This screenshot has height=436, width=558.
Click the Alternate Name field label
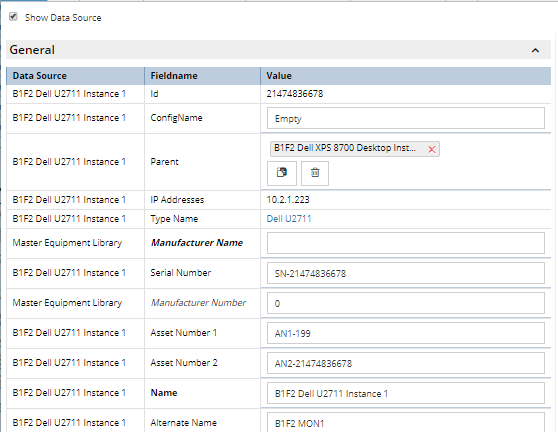tap(184, 422)
